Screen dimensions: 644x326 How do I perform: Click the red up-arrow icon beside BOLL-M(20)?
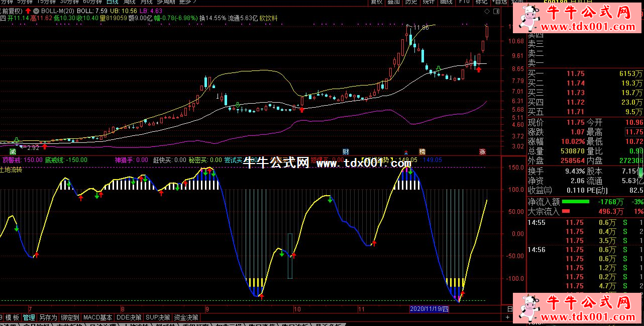(28, 11)
